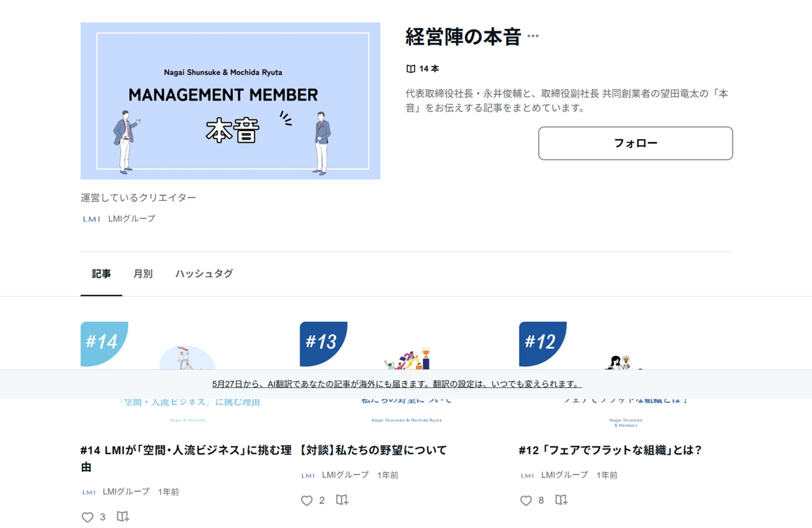Click LMI avatar under 私たちの野望 article
This screenshot has width=812, height=528.
tap(308, 476)
